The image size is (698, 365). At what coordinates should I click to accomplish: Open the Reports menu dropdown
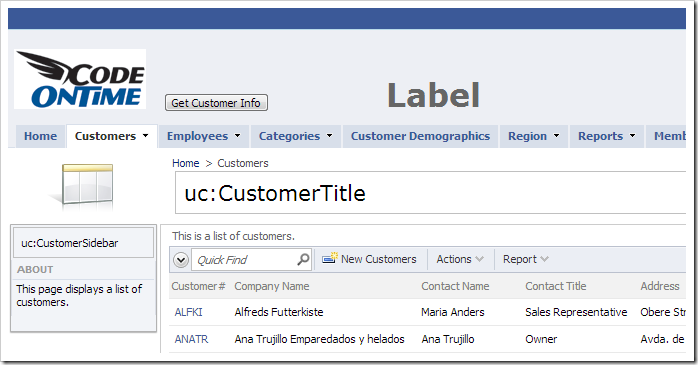(633, 136)
